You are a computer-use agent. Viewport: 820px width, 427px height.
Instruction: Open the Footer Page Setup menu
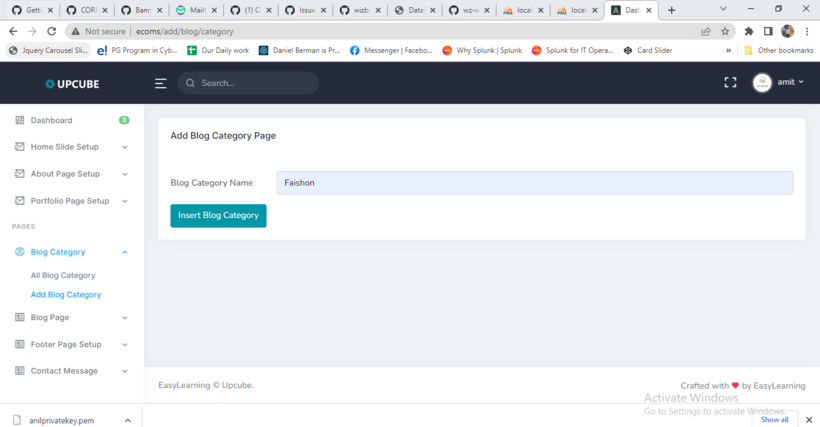66,344
